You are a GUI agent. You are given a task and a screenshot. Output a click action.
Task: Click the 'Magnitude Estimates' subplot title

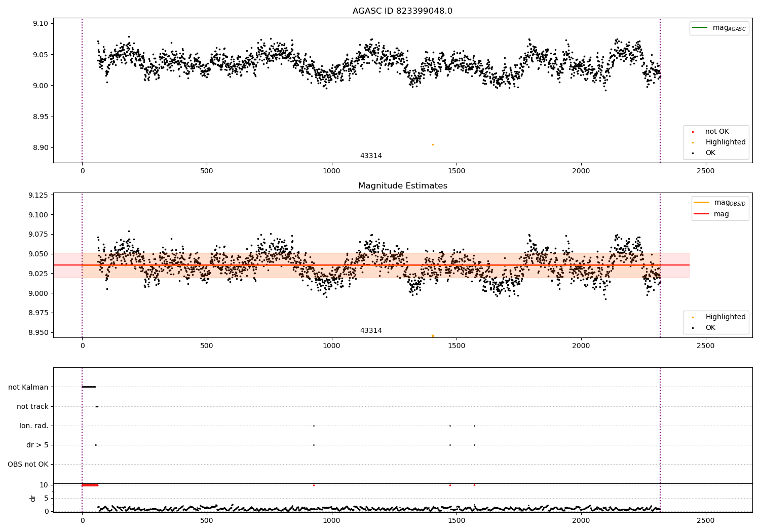tap(402, 186)
